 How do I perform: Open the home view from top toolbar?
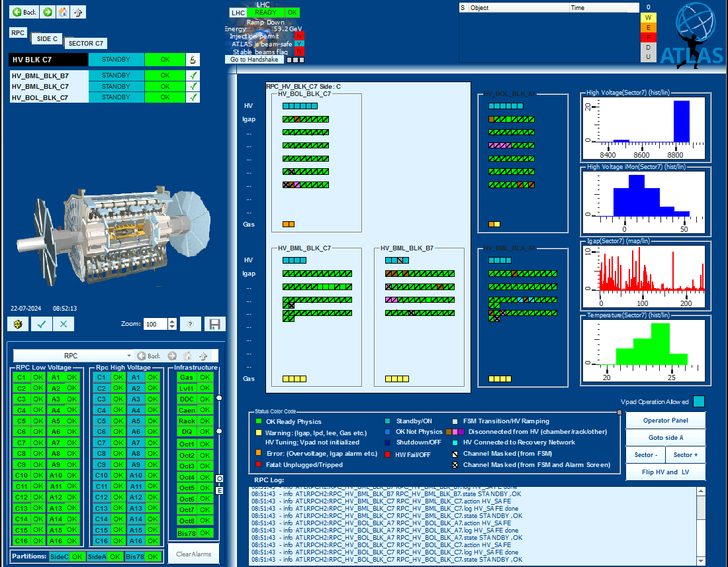63,12
